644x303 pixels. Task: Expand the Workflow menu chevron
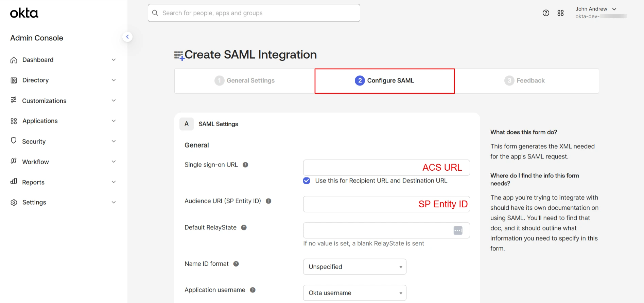(x=114, y=162)
